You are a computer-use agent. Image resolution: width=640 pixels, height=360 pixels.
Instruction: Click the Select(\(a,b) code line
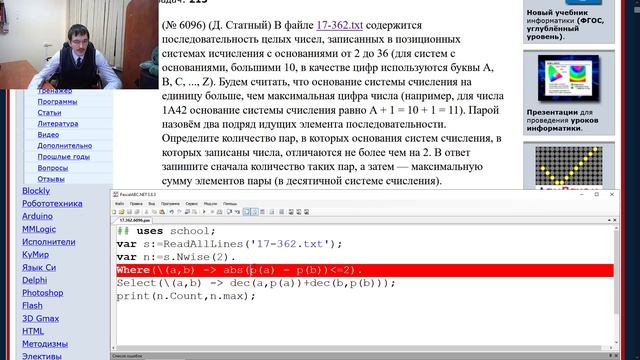click(256, 283)
